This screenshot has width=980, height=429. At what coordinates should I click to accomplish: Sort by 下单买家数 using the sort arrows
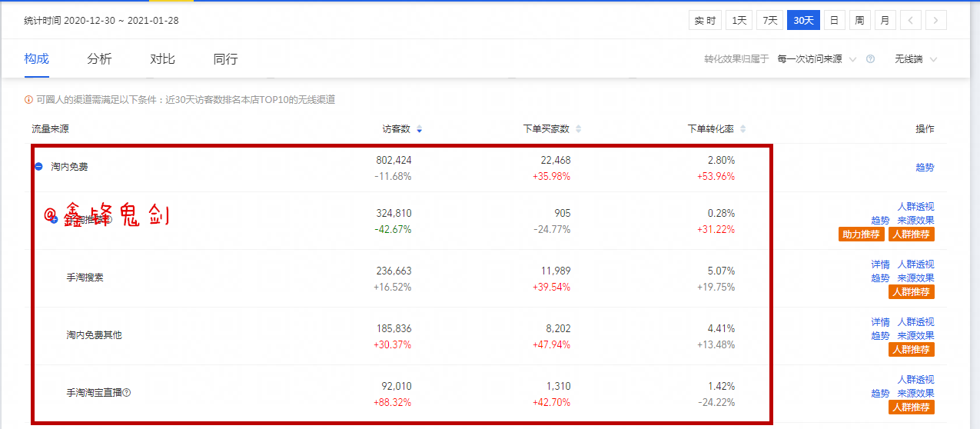point(579,129)
